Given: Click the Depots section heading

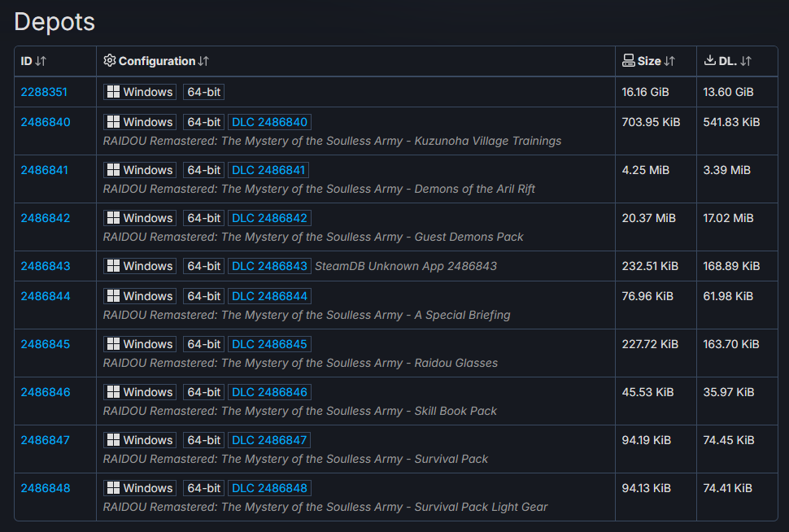Looking at the screenshot, I should click(54, 22).
